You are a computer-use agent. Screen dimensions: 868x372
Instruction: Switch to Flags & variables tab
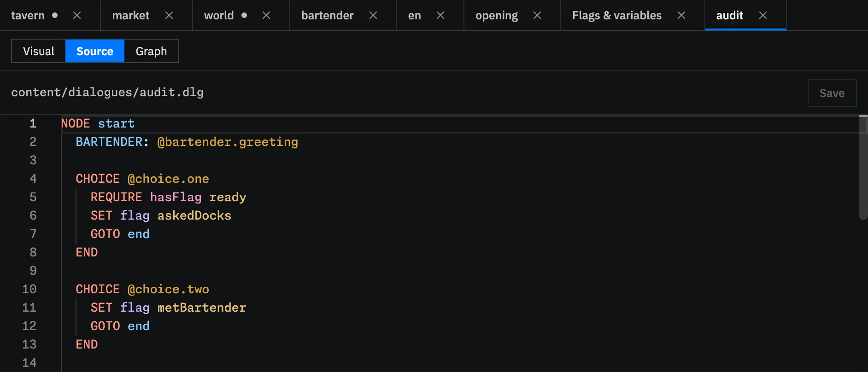pyautogui.click(x=617, y=16)
